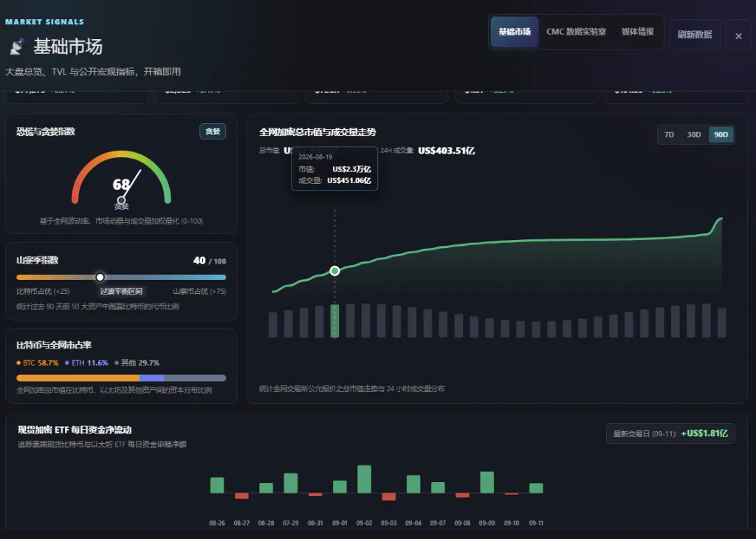Click the blue ETH segment of dominance bar
The width and height of the screenshot is (756, 539).
(x=151, y=378)
